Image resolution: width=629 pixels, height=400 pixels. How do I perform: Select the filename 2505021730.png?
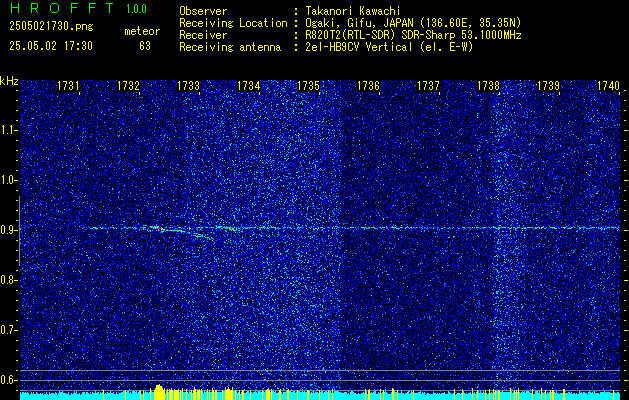click(x=51, y=27)
